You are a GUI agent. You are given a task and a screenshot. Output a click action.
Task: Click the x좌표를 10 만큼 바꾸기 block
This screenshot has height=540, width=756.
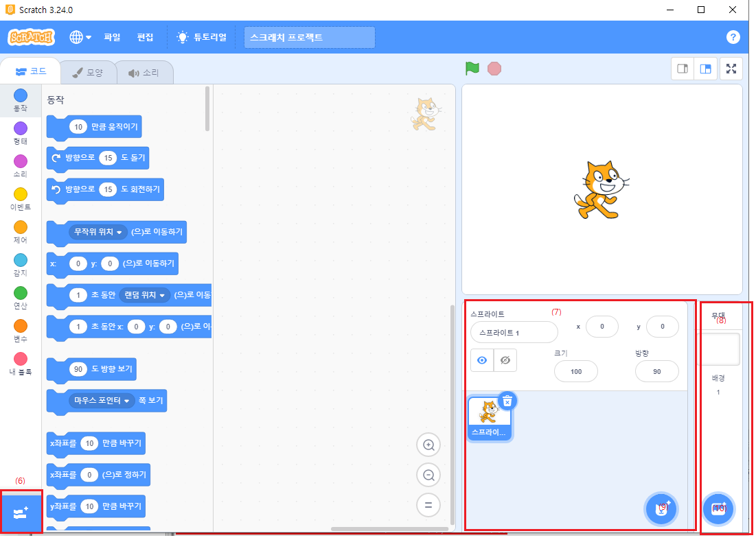click(96, 444)
